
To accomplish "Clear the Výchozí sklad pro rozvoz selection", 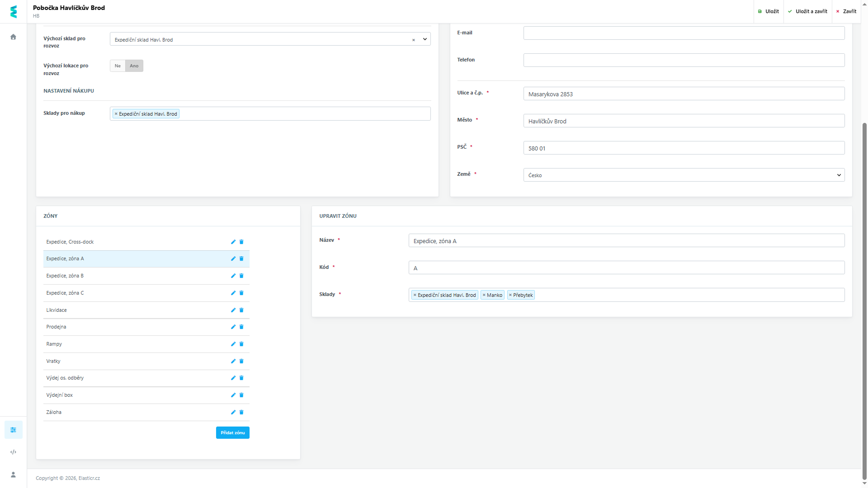I will (x=413, y=40).
